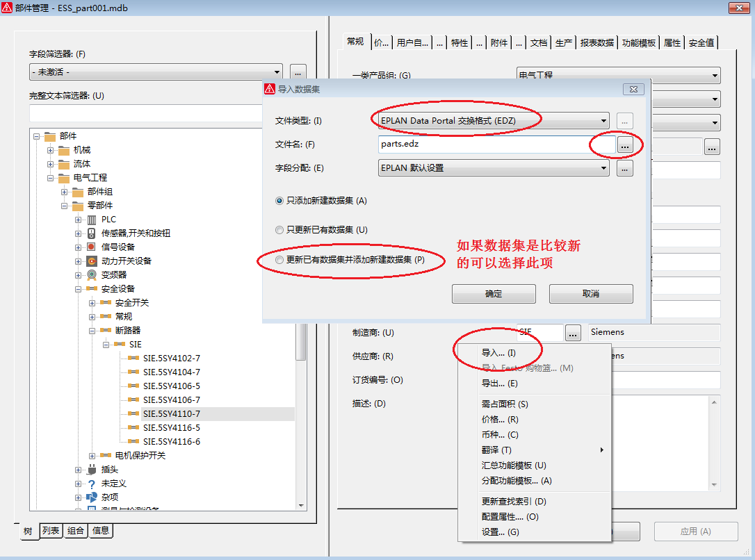Screen dimensions: 755x560
Task: Open the 一类产品组 电气工程 dropdown
Action: [x=715, y=76]
